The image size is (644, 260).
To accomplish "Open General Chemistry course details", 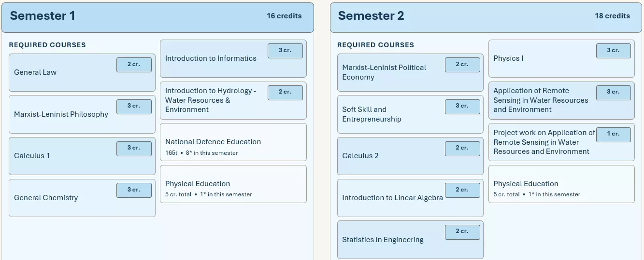I will click(82, 198).
